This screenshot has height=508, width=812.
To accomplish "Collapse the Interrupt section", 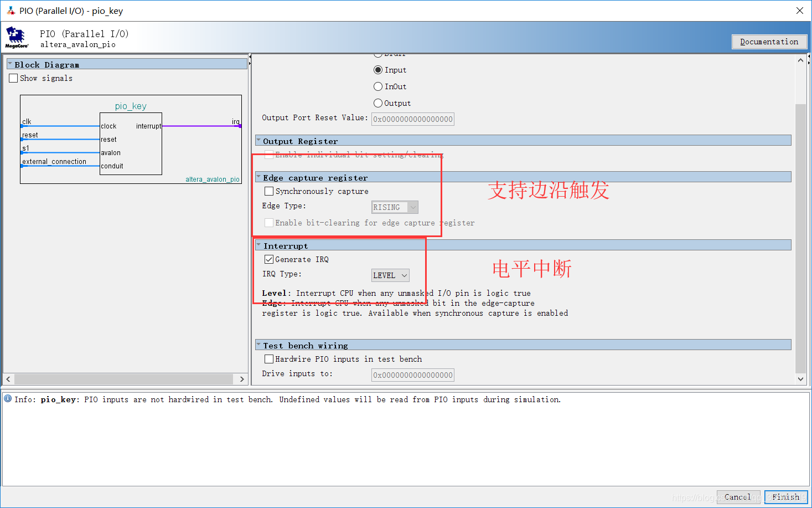I will tap(258, 245).
